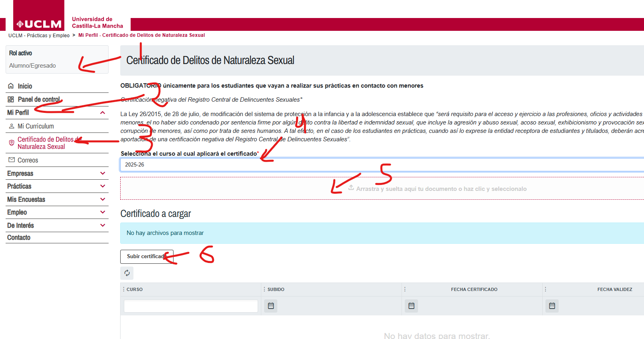The height and width of the screenshot is (339, 644).
Task: Click the CURSO column options handle
Action: coord(123,289)
